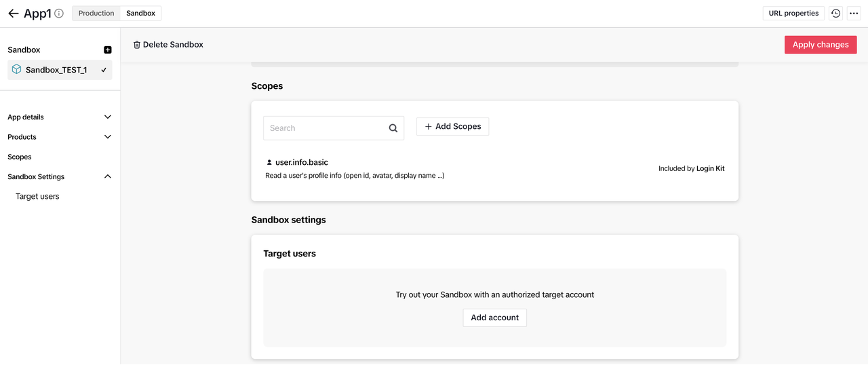Go to Target users in sidebar
Viewport: 868px width, 365px height.
(37, 197)
